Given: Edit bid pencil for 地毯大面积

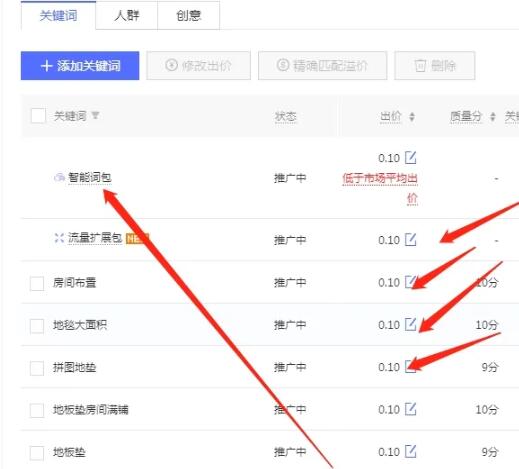Looking at the screenshot, I should [x=411, y=324].
